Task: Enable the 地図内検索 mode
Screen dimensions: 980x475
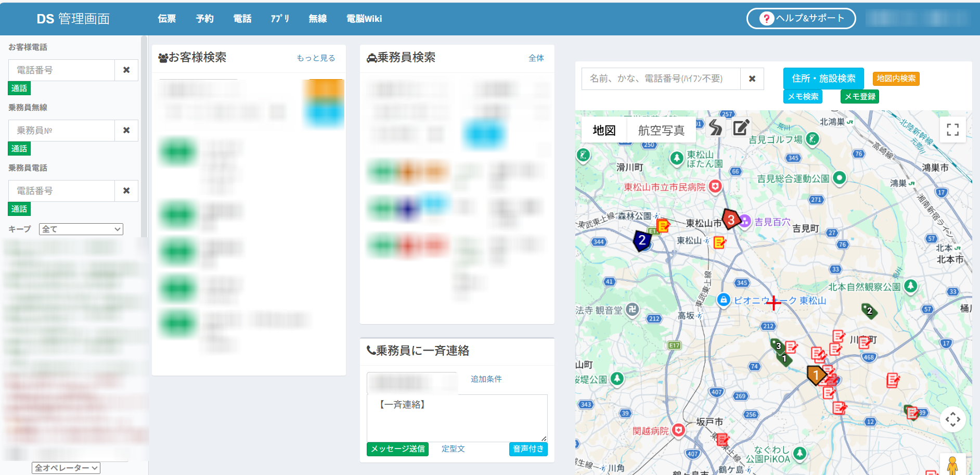Action: 896,79
